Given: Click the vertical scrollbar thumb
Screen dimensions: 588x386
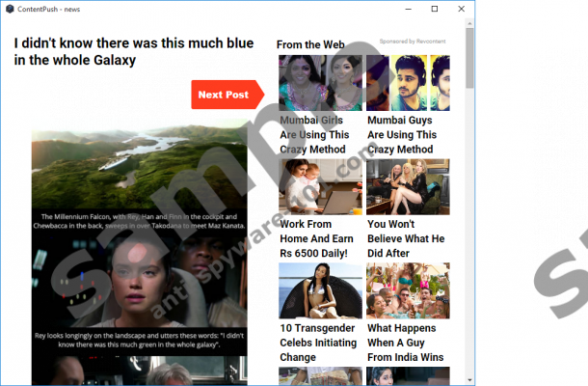Looking at the screenshot, I should (x=469, y=58).
